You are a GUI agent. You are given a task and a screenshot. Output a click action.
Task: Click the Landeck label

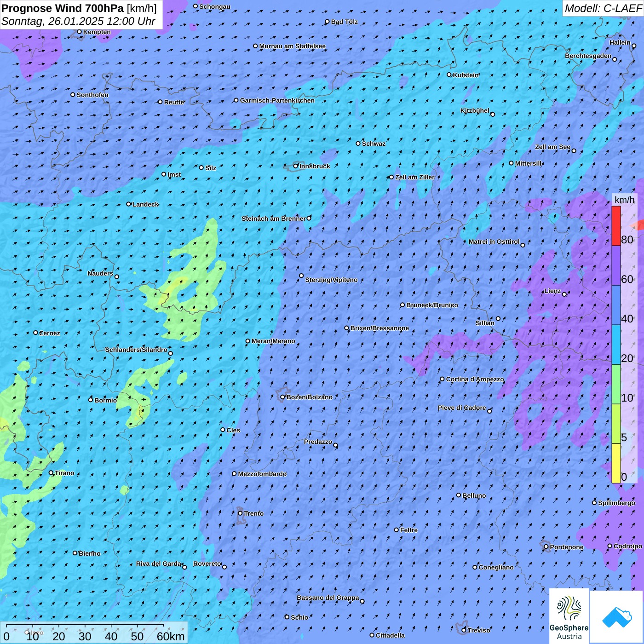tap(145, 204)
